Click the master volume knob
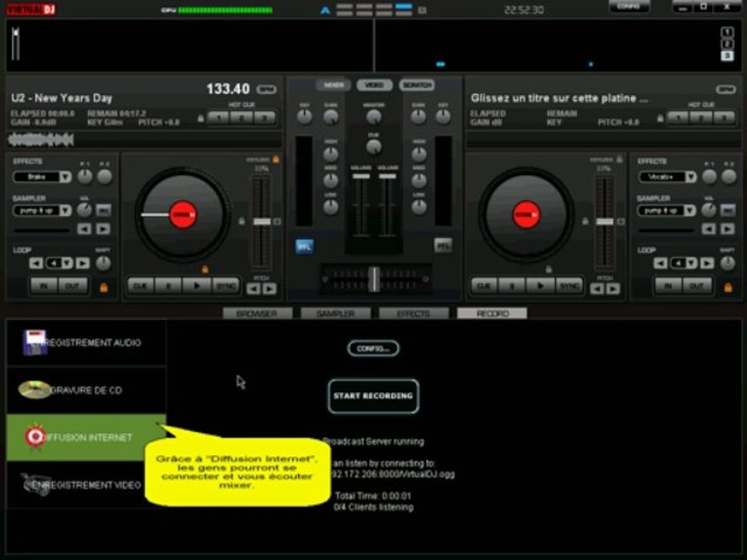747x560 pixels. coord(374,116)
